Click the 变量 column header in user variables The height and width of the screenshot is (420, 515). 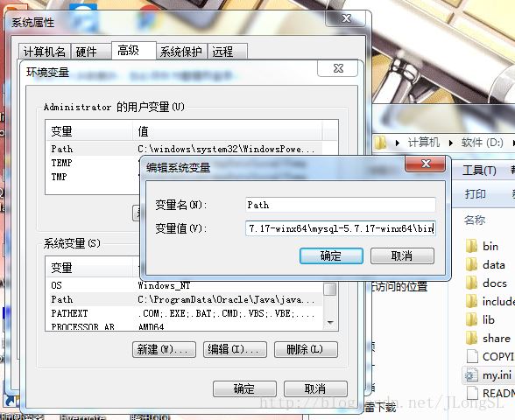click(89, 131)
